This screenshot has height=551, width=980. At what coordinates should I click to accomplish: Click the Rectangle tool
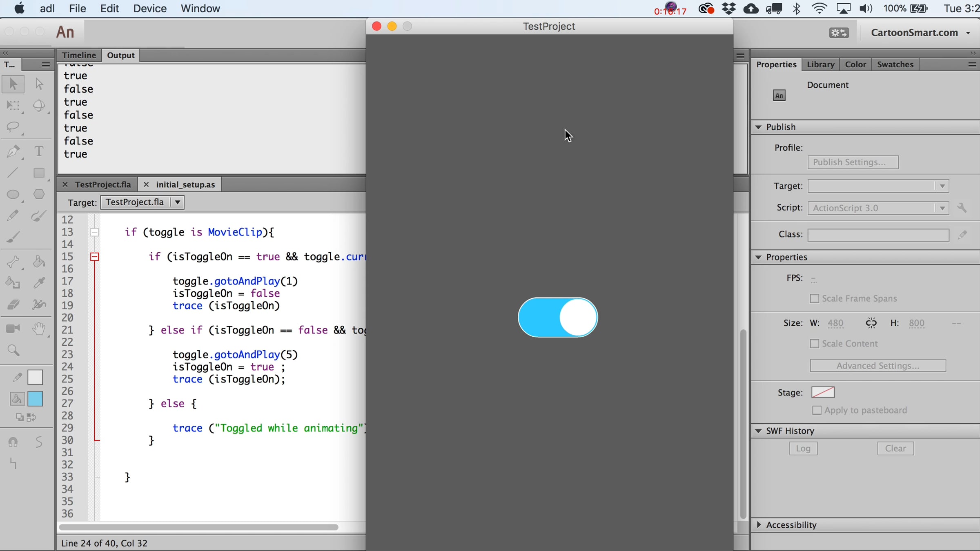point(39,173)
